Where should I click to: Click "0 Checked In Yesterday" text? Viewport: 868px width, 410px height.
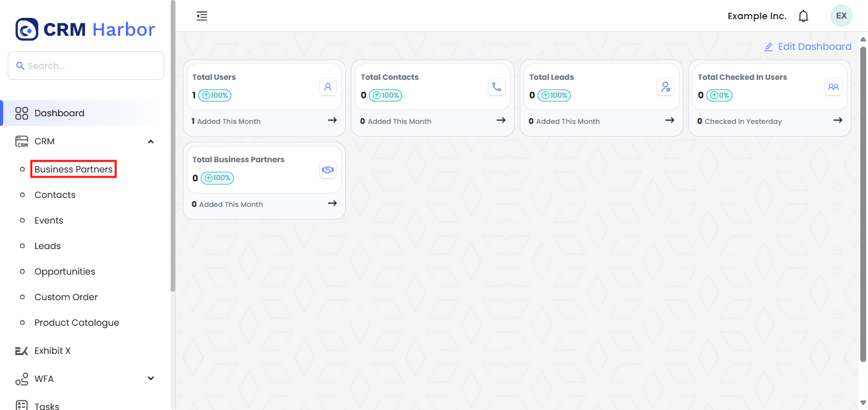click(740, 121)
